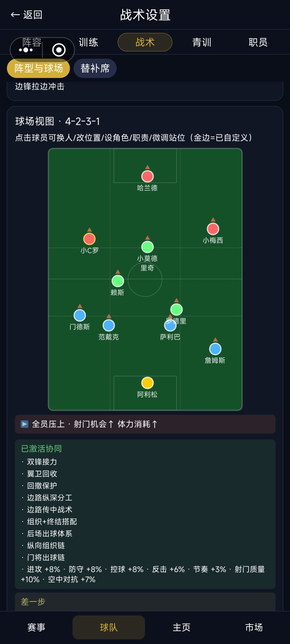Switch to the 训练 tab
This screenshot has height=644, width=290.
88,42
